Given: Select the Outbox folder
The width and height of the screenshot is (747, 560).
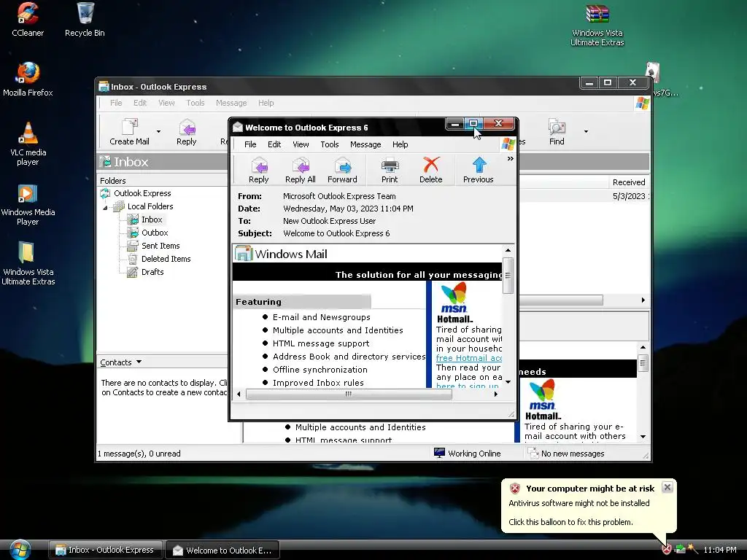Looking at the screenshot, I should click(x=155, y=233).
